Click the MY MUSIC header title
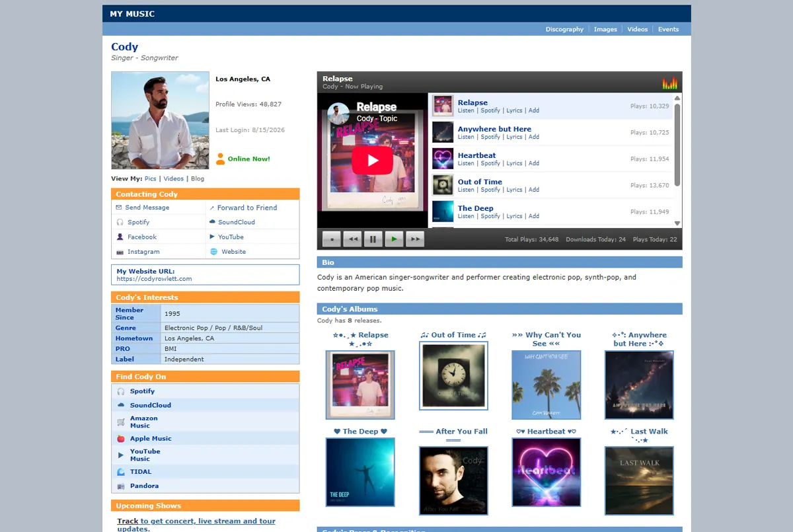The width and height of the screenshot is (793, 532). coord(132,14)
